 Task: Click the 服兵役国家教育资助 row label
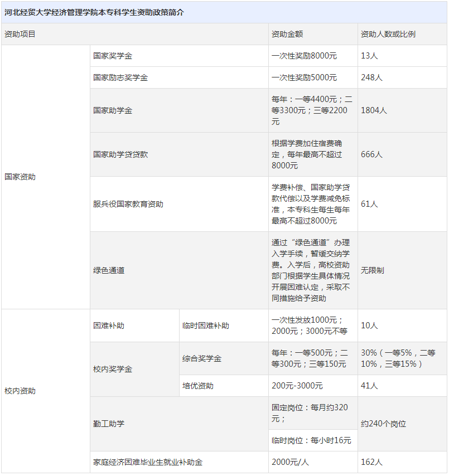(x=179, y=204)
